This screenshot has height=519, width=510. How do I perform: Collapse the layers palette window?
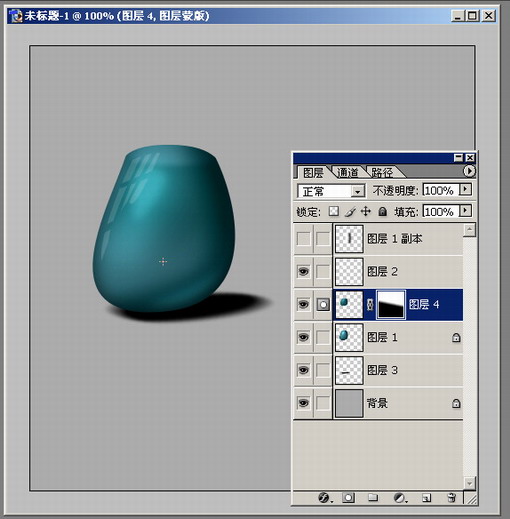pos(459,158)
